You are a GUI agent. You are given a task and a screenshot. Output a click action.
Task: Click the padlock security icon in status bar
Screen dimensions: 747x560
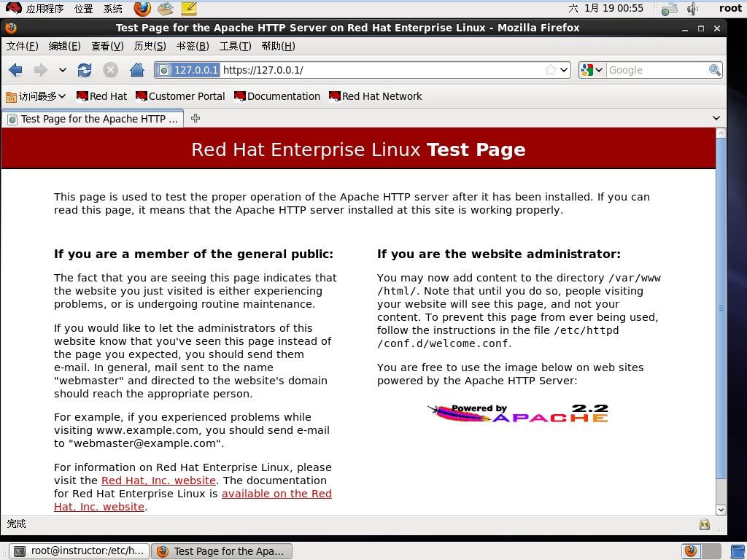point(705,525)
